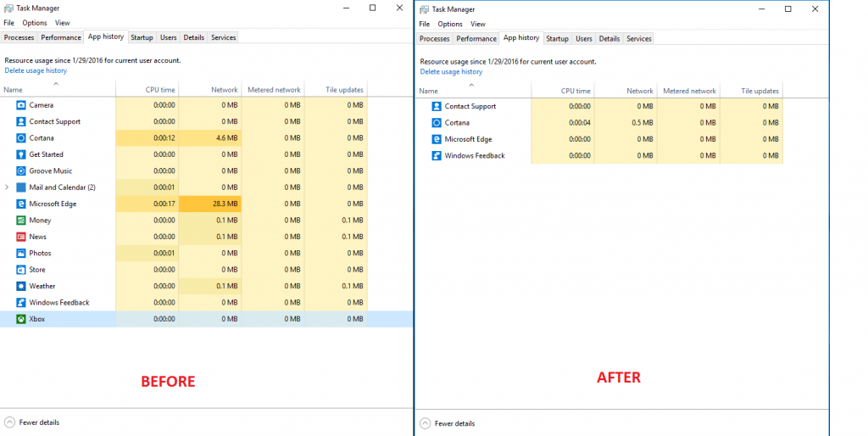Click the Store app icon
This screenshot has width=868, height=436.
pyautogui.click(x=21, y=270)
